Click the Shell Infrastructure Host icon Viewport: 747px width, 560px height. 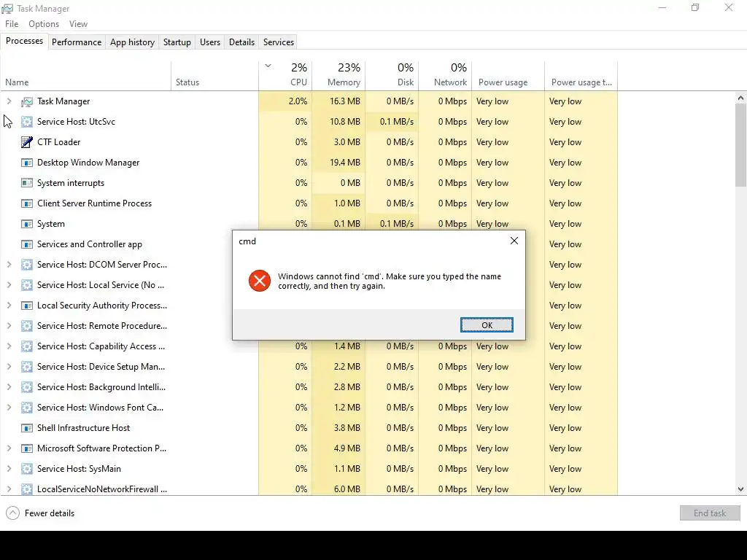pyautogui.click(x=27, y=428)
